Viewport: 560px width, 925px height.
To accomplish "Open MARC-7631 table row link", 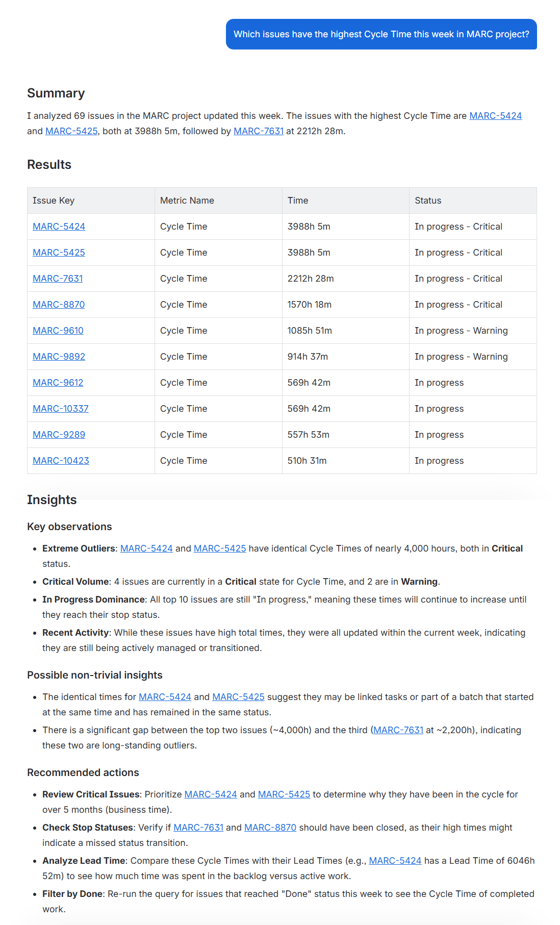I will point(58,279).
